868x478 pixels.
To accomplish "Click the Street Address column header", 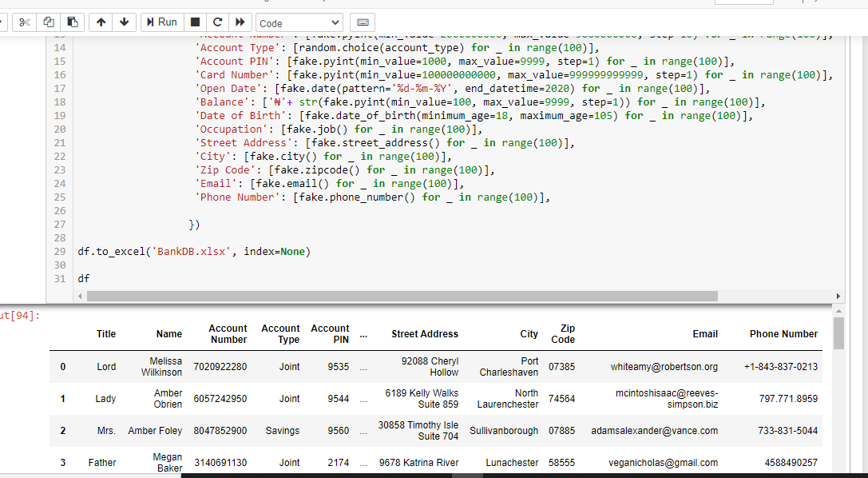I will pyautogui.click(x=425, y=334).
